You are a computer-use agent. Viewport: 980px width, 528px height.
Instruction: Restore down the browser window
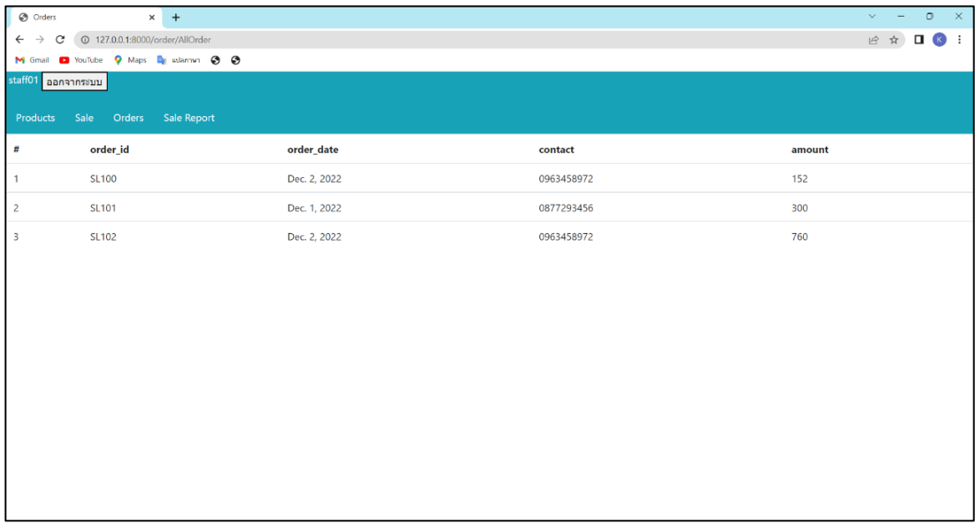pos(929,16)
